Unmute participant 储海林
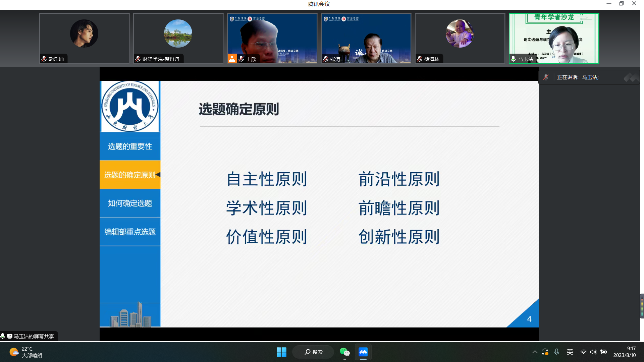644x362 pixels. pos(419,58)
